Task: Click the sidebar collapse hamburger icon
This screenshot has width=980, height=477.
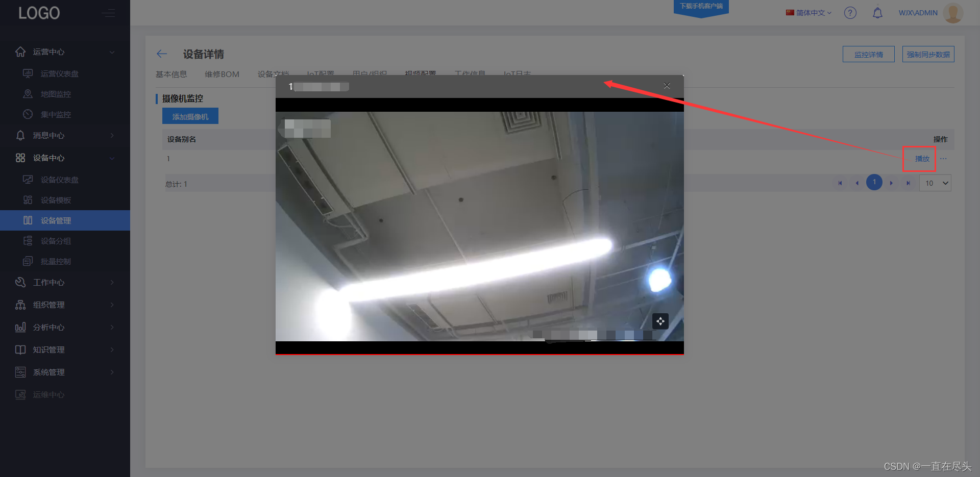Action: pos(108,13)
